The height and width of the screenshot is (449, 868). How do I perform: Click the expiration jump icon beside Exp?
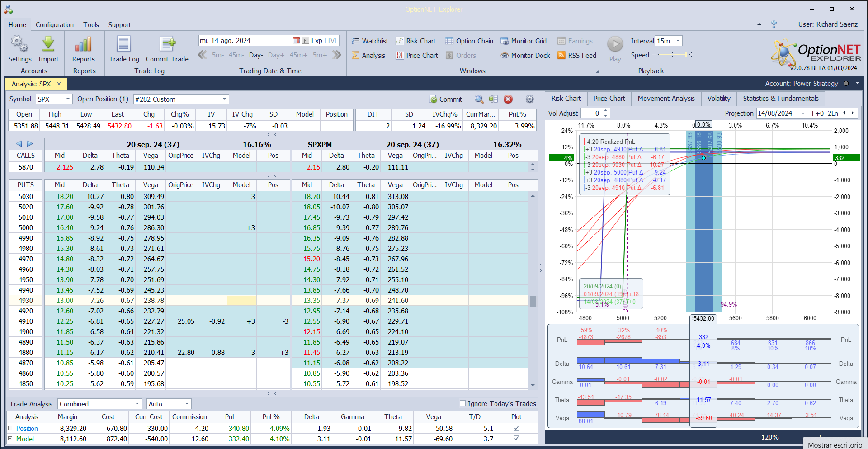click(306, 40)
